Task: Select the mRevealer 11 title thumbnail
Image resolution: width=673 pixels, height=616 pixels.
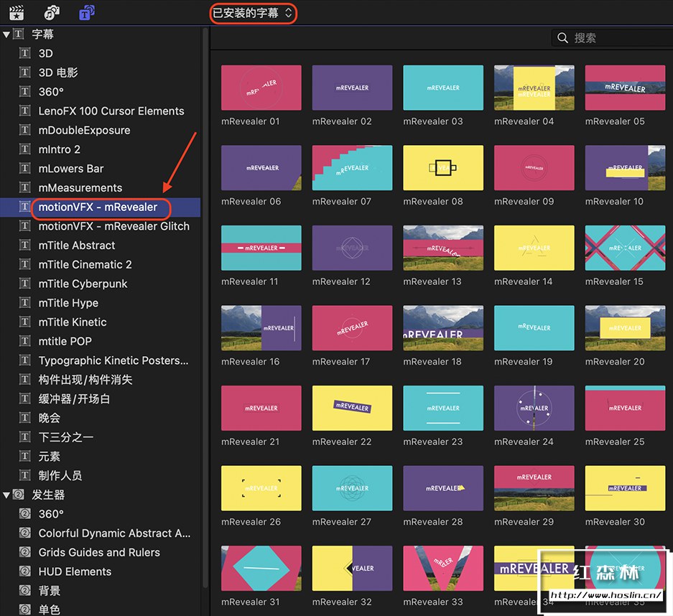Action: tap(261, 248)
